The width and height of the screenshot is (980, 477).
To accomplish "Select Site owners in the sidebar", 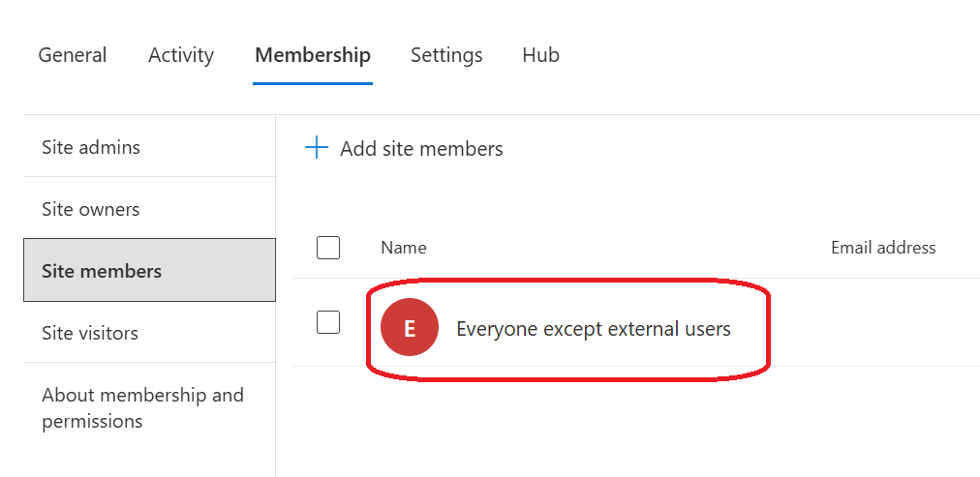I will pyautogui.click(x=91, y=209).
